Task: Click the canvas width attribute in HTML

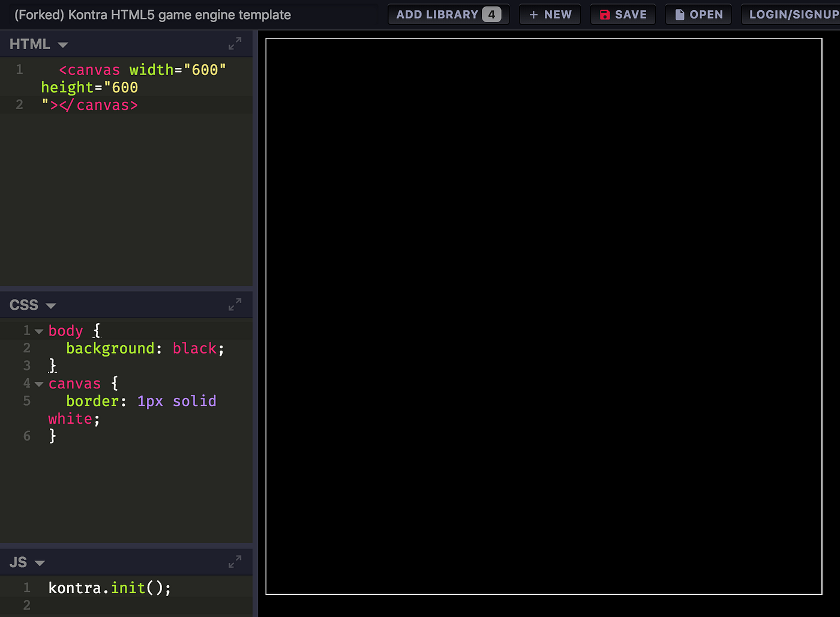Action: coord(178,70)
